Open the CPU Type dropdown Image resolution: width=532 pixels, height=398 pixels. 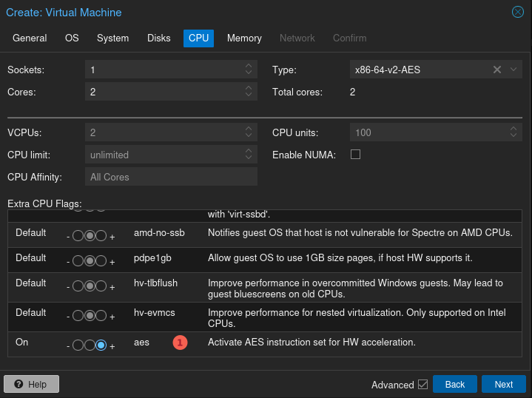click(514, 70)
